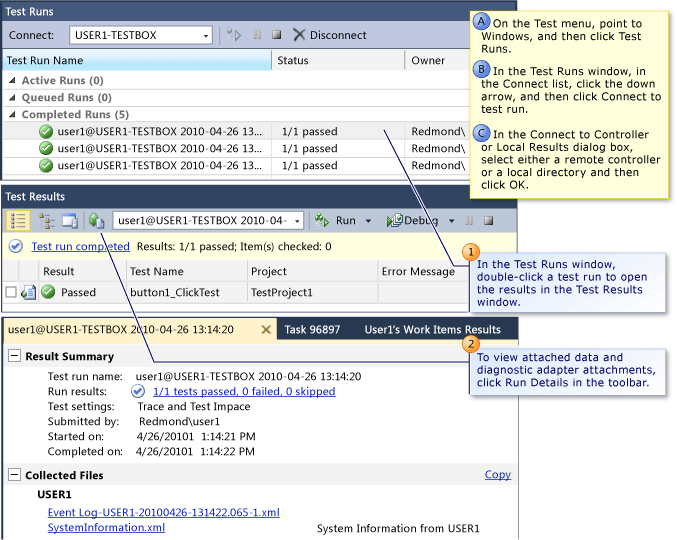677x540 pixels.
Task: Click the green Run icon in Test Results
Action: (321, 221)
